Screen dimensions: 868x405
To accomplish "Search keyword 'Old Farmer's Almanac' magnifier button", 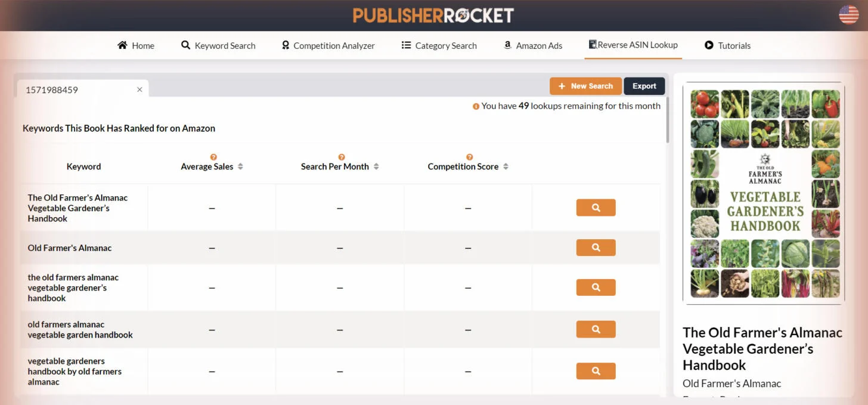I will point(596,248).
